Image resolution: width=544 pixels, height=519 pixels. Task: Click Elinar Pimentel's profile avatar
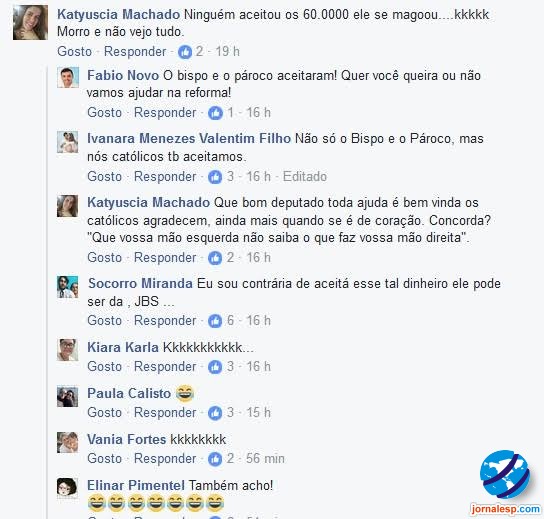(x=68, y=488)
